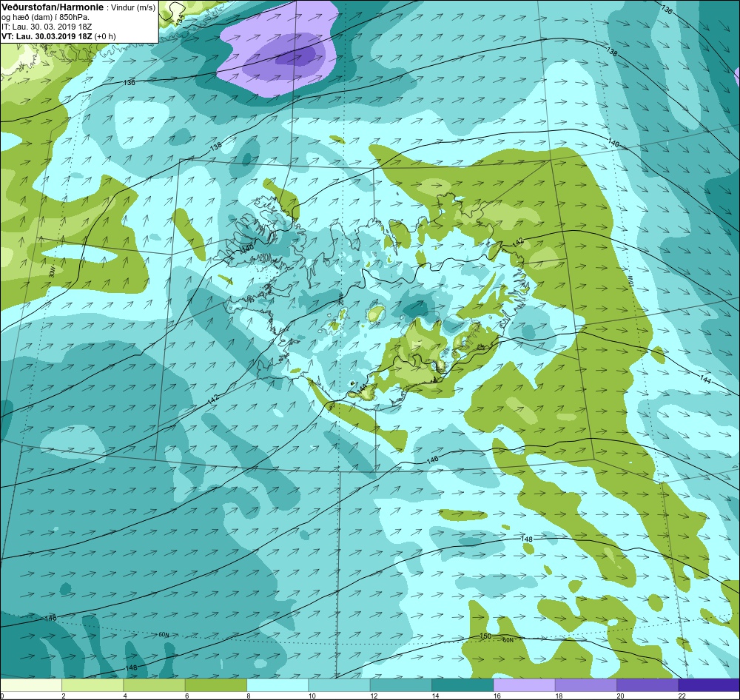Click legend value "4"
Screen dimensions: 740x700
[125, 696]
